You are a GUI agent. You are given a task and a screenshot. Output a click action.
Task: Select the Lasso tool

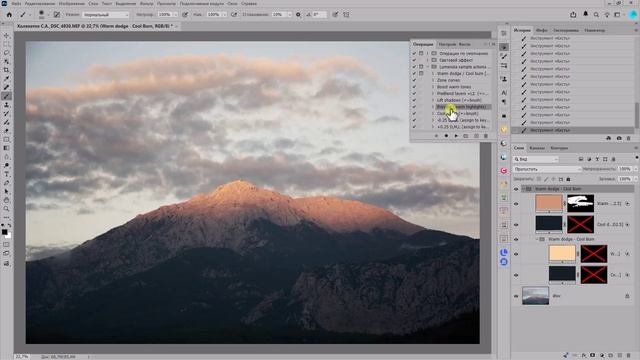6,53
